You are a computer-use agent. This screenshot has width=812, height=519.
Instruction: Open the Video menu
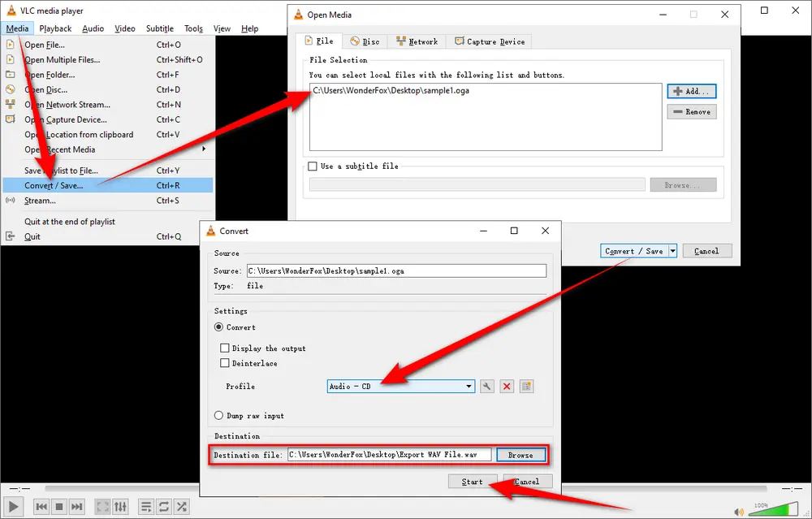pos(125,28)
